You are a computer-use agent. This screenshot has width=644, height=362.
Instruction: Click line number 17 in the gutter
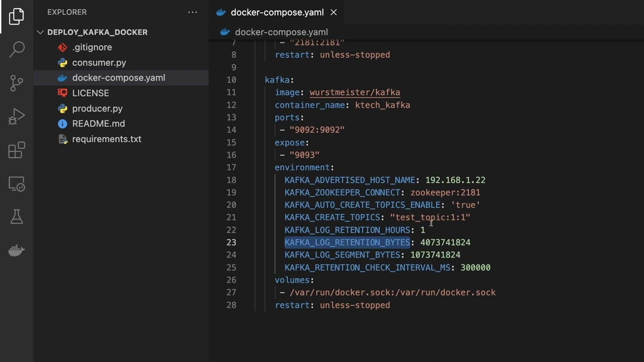coord(231,167)
